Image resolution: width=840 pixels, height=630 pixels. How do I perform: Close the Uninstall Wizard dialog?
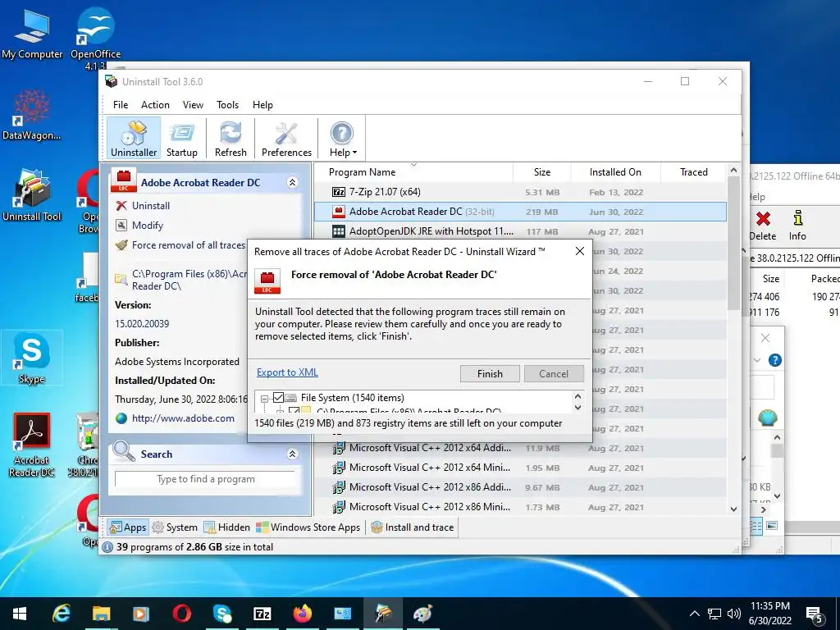tap(580, 251)
